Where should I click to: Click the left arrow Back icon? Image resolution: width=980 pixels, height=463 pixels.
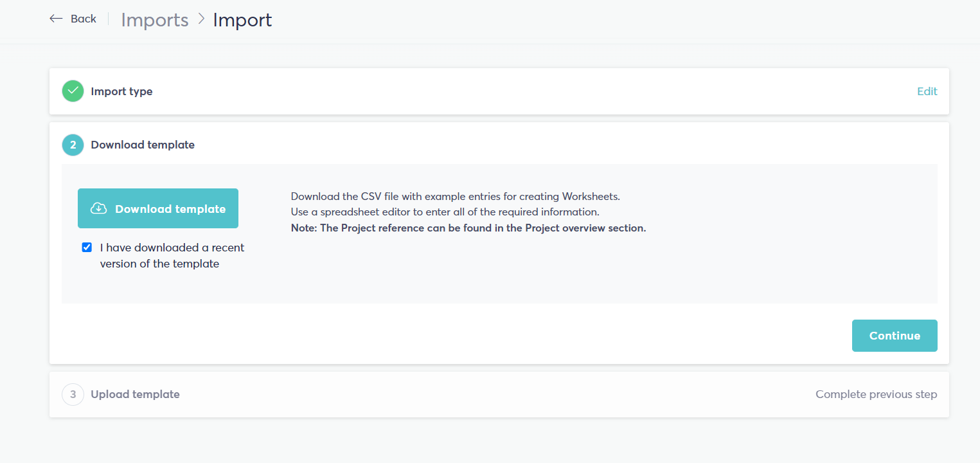click(57, 19)
